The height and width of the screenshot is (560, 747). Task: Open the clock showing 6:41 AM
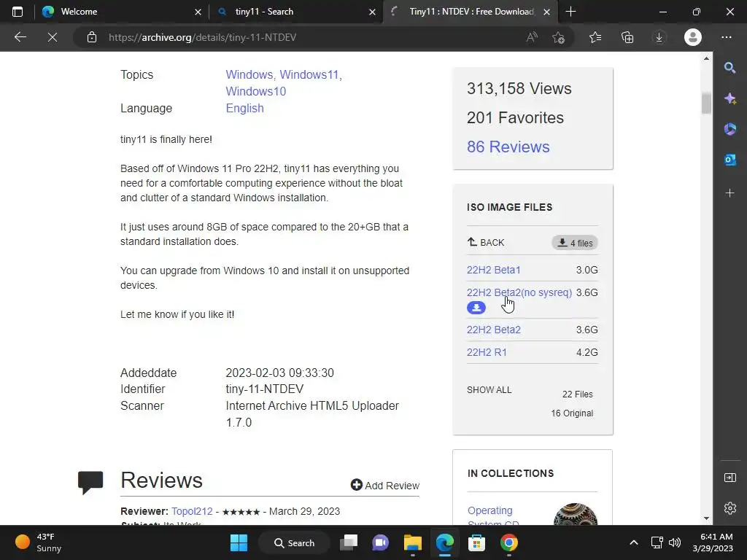pyautogui.click(x=713, y=542)
